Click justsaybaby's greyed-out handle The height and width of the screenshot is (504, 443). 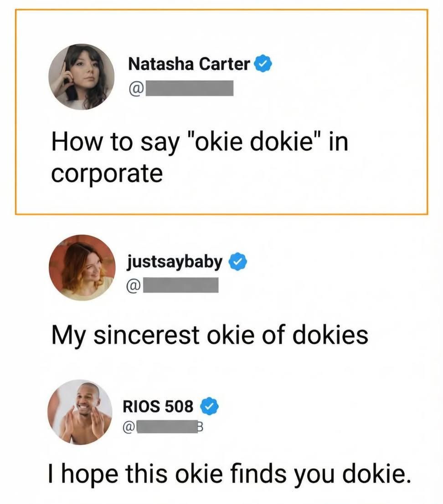point(182,285)
